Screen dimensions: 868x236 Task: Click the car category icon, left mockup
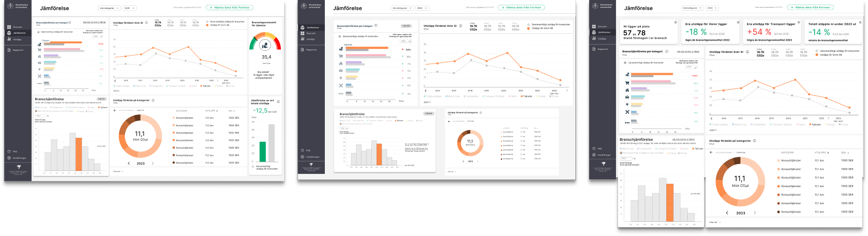tap(40, 63)
